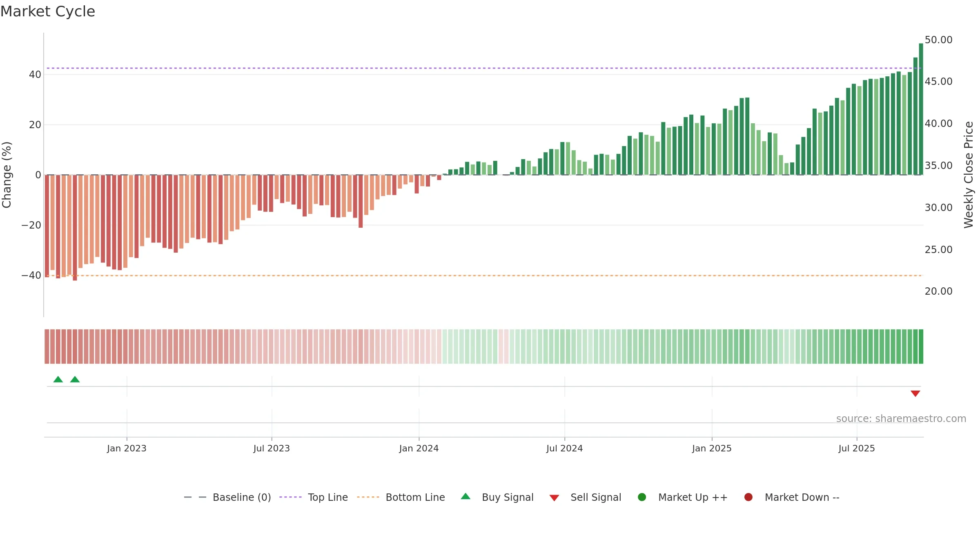
Task: Click the 40.00 price axis label
Action: pyautogui.click(x=938, y=123)
